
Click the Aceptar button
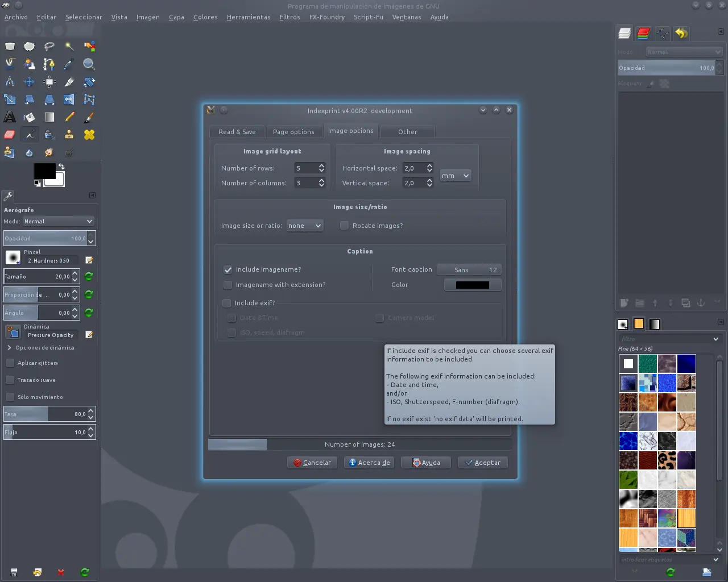483,463
